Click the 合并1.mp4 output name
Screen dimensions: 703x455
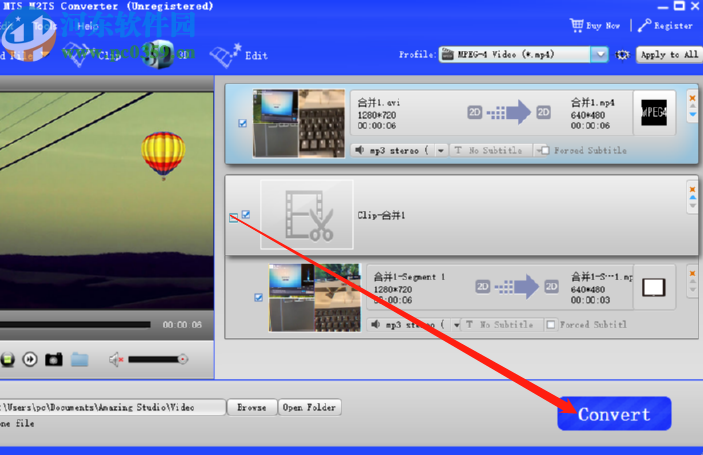(593, 103)
